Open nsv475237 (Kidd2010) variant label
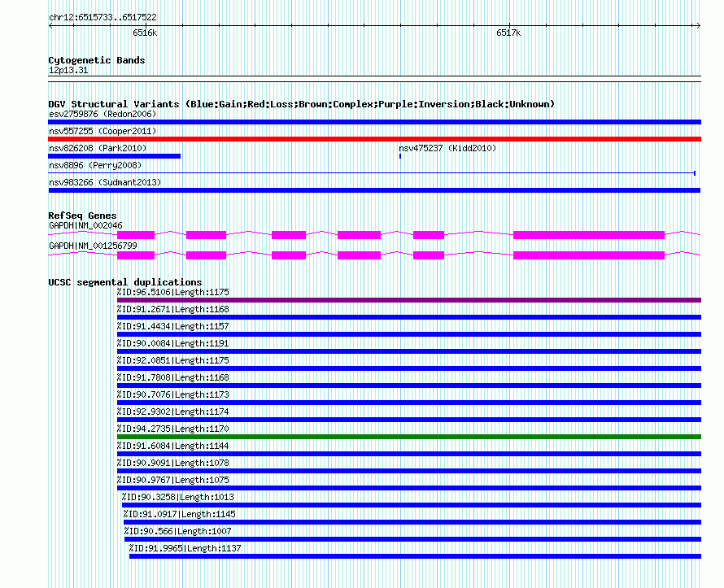 (x=447, y=148)
